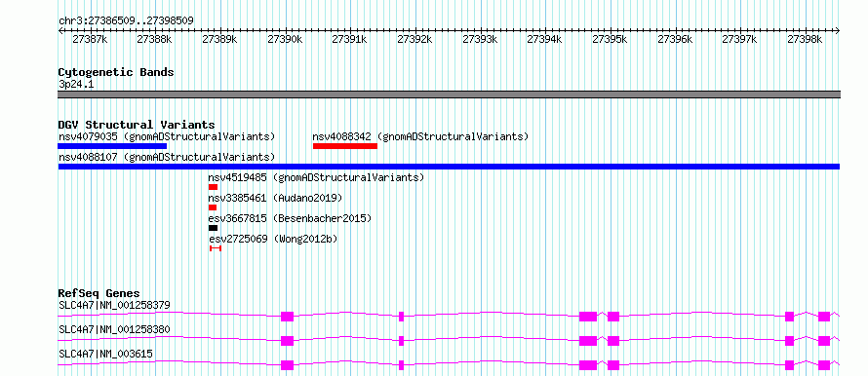
Task: Select the wide exon of SLC4A7 NM_003615
Action: (588, 365)
